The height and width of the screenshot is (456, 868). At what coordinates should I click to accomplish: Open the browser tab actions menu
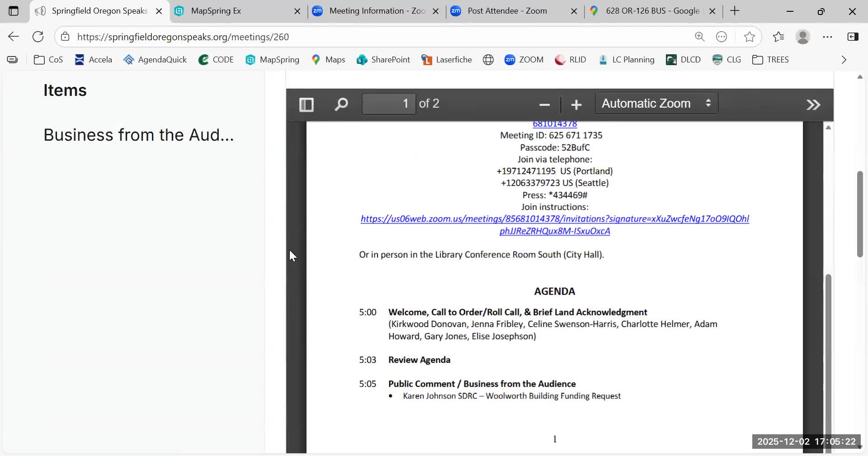click(14, 11)
